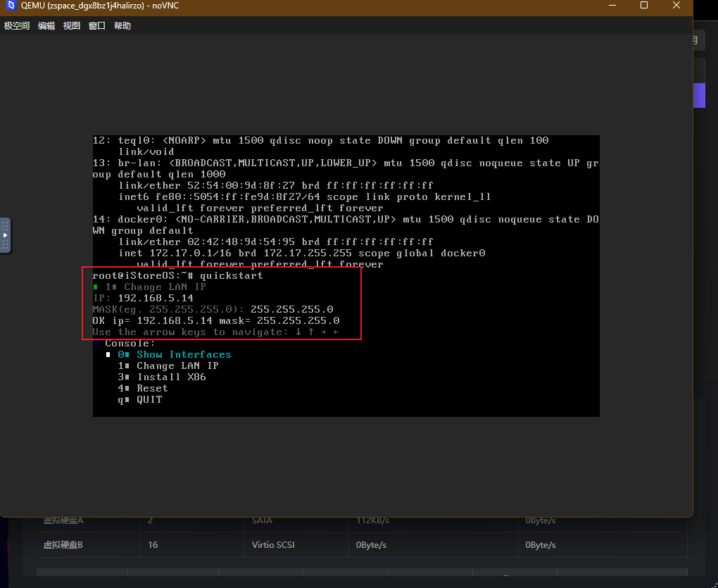Image resolution: width=718 pixels, height=588 pixels.
Task: Choose Reset in the console menu
Action: click(152, 388)
